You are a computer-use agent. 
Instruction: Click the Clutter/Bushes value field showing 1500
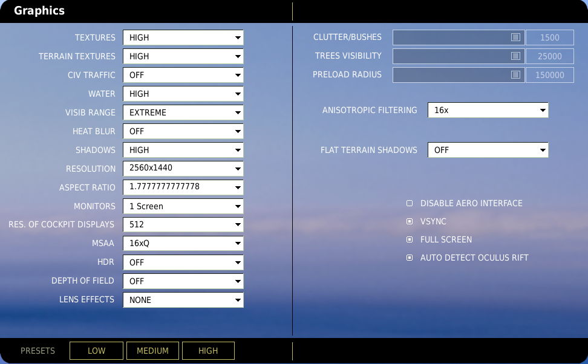[x=550, y=37]
